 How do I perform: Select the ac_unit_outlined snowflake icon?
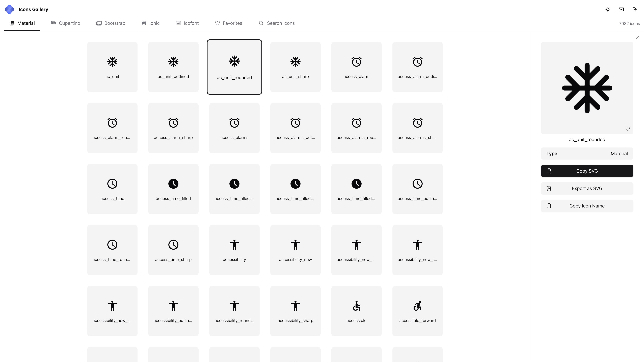coord(173,67)
